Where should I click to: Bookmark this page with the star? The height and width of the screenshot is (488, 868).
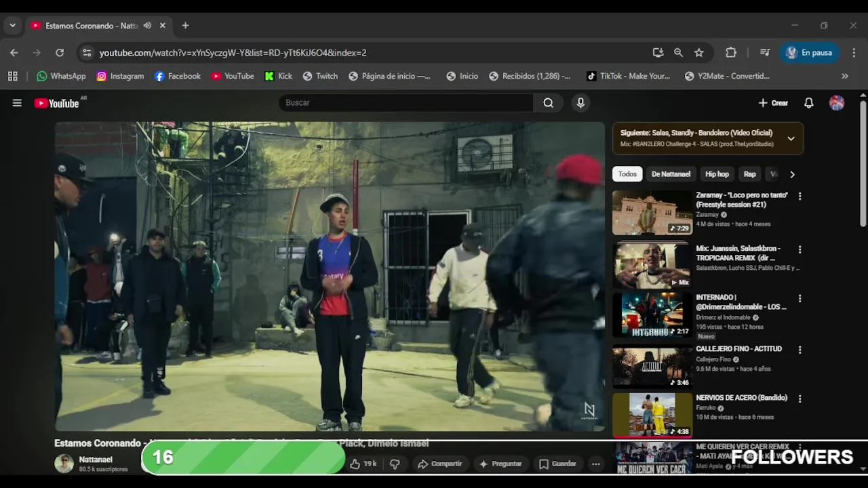[x=699, y=52]
